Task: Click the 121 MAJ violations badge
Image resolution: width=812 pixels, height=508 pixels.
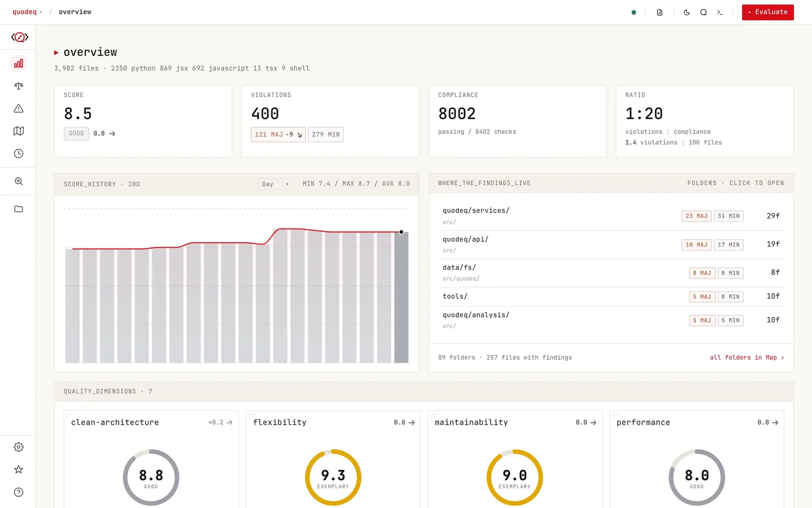Action: (x=278, y=134)
